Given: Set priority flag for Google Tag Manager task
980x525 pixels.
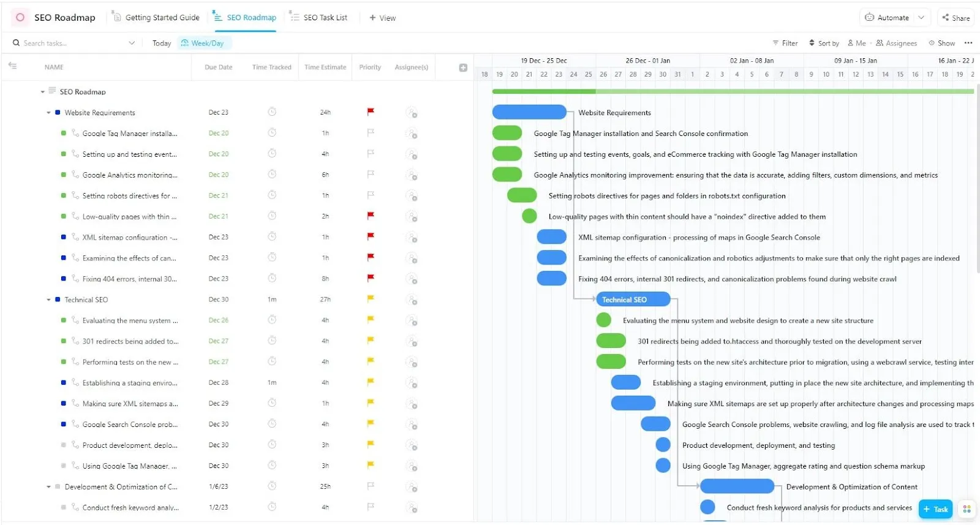Looking at the screenshot, I should point(371,132).
